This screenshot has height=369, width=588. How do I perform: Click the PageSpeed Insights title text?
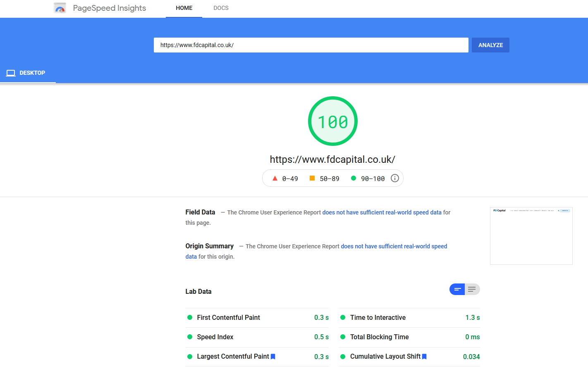110,8
